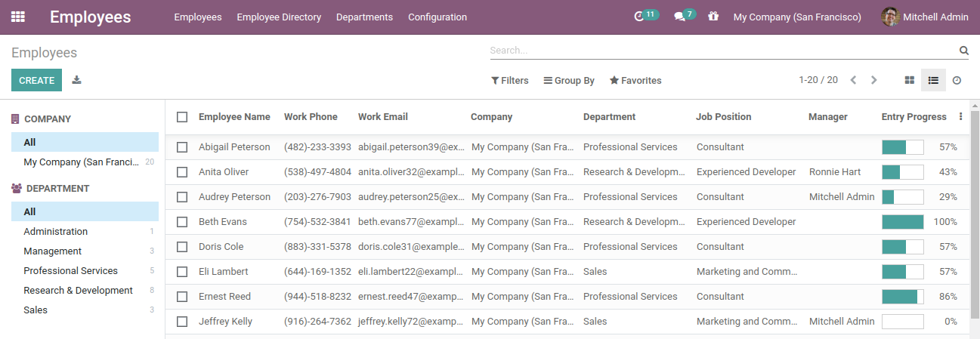Open the Departments menu
Image resolution: width=980 pixels, height=339 pixels.
tap(364, 17)
